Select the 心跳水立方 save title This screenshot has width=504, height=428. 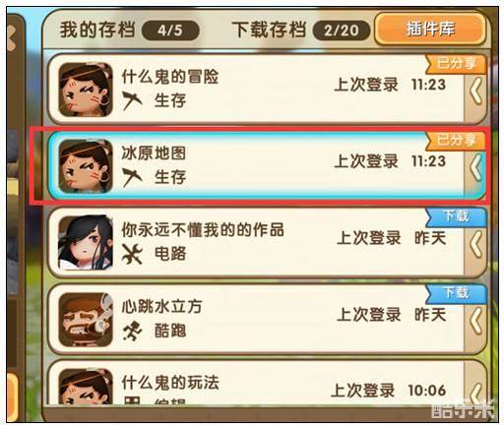pyautogui.click(x=161, y=307)
